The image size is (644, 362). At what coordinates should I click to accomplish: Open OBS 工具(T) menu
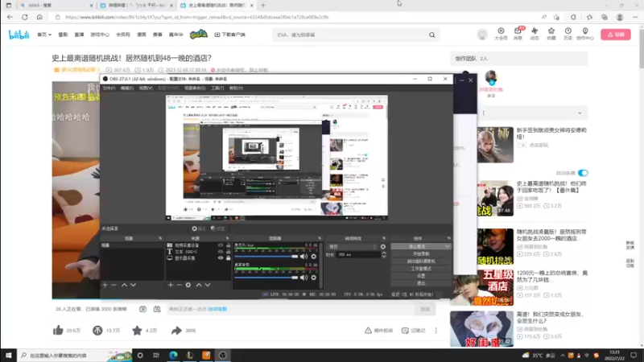coord(217,88)
